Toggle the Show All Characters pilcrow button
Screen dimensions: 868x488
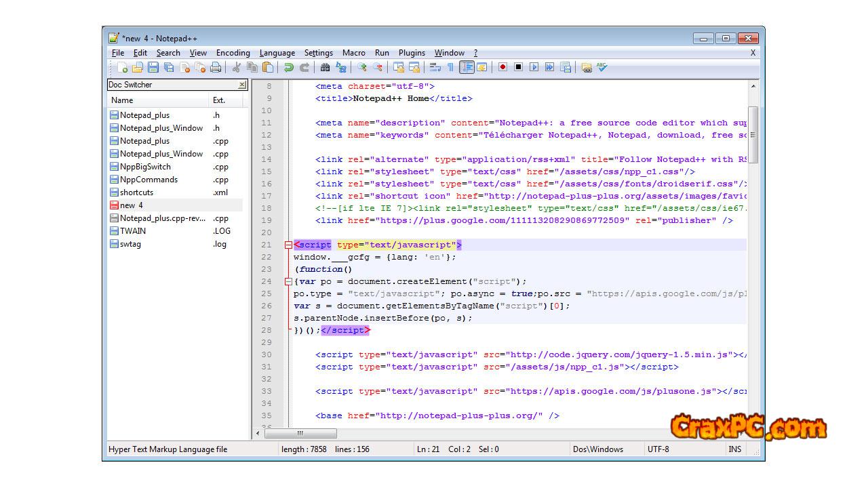coord(450,67)
